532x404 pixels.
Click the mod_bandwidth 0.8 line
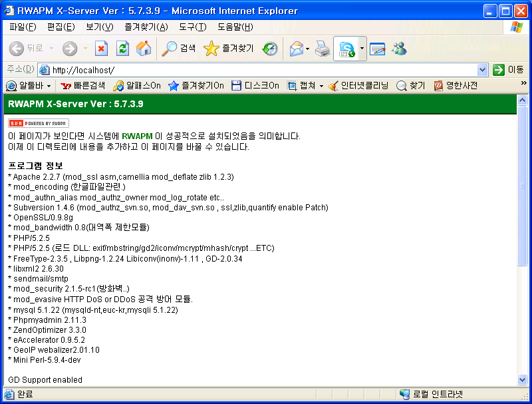click(78, 228)
